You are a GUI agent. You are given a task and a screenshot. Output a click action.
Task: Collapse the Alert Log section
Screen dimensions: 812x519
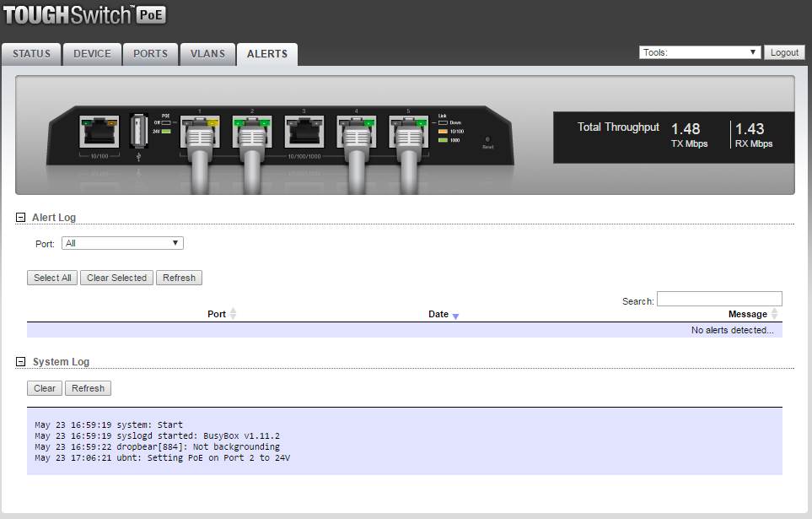(21, 218)
